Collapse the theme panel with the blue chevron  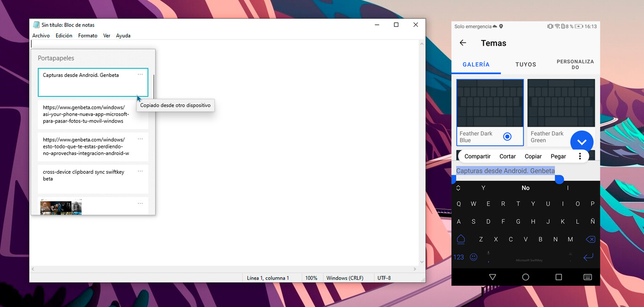tap(582, 141)
